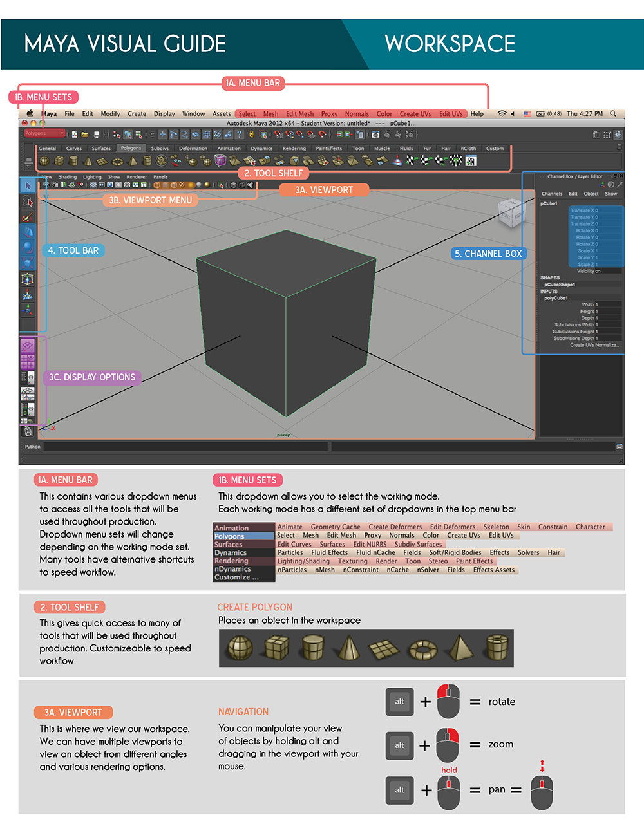Viewport: 644px width, 833px height.
Task: Create a polygon sphere from shelf
Action: coord(44,160)
